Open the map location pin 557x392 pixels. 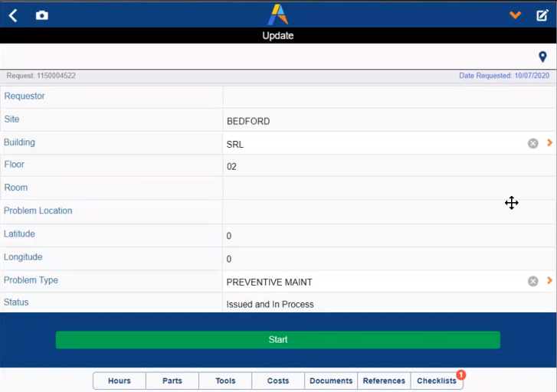[x=542, y=57]
